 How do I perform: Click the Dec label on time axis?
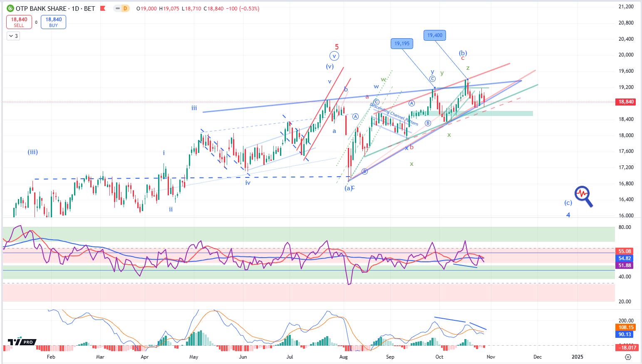pyautogui.click(x=537, y=357)
